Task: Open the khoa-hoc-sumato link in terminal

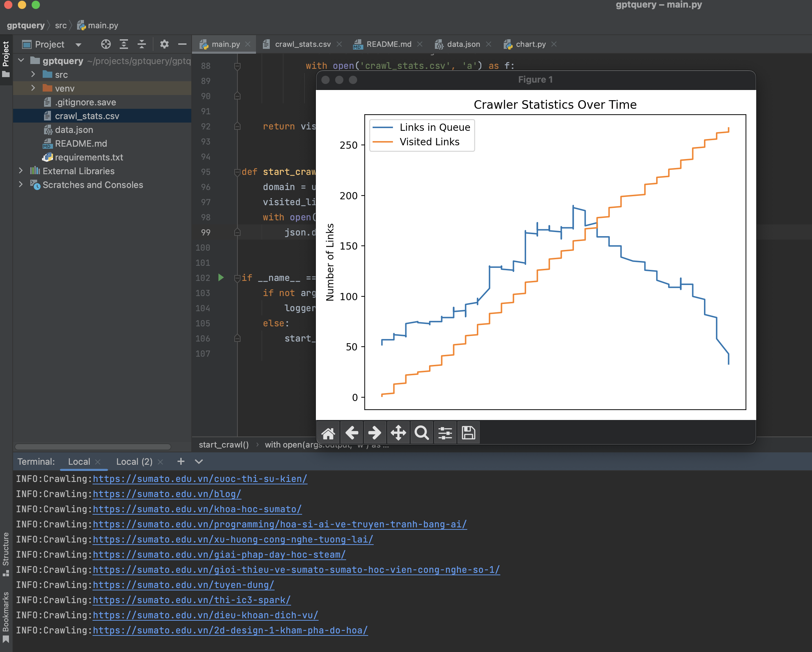Action: point(197,509)
